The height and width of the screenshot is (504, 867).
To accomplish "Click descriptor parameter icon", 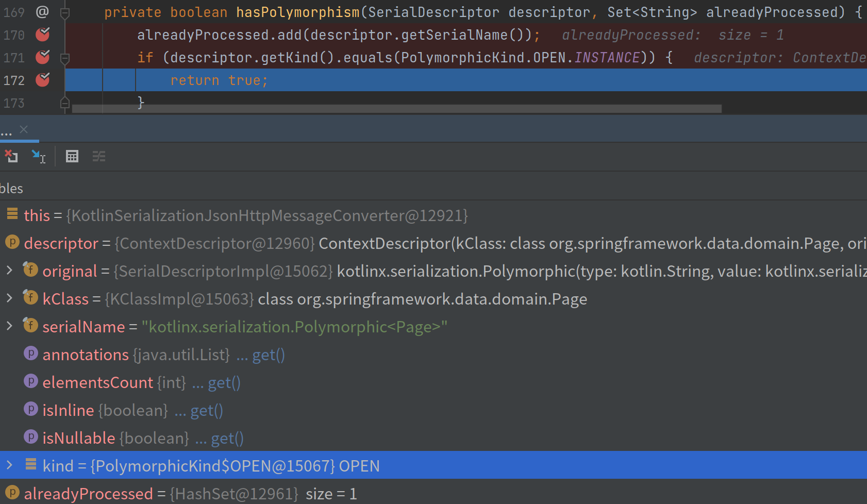I will tap(12, 242).
